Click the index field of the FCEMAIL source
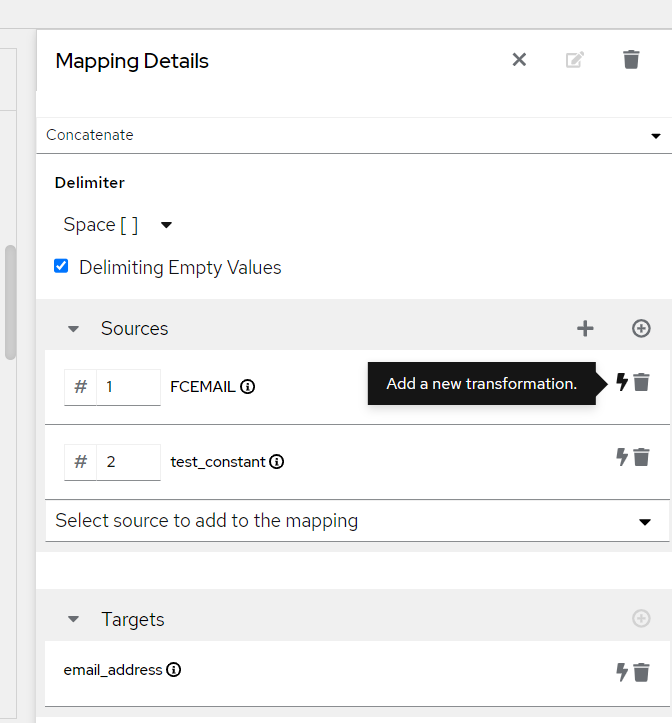The height and width of the screenshot is (723, 672). [x=128, y=387]
